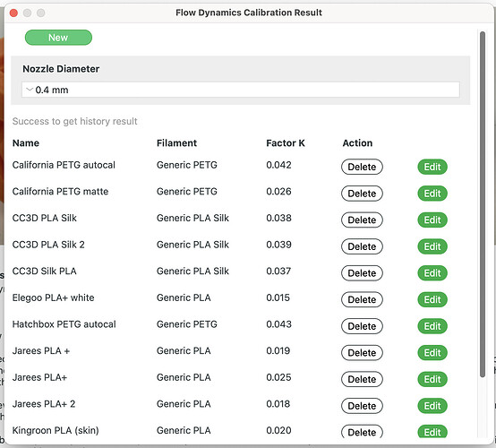Select the name Kingroon PLA (skin)
The height and width of the screenshot is (448, 496).
[56, 431]
